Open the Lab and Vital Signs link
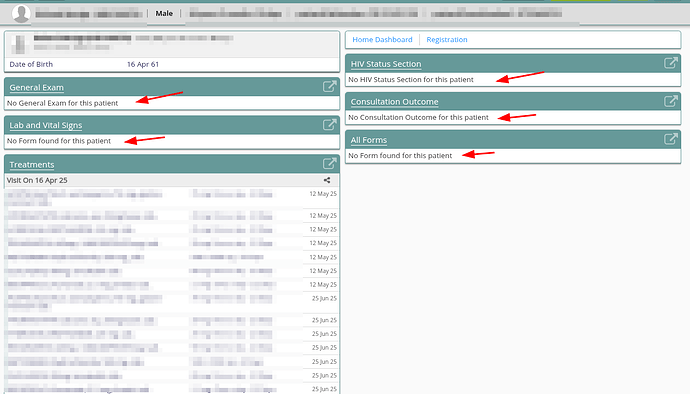The image size is (690, 394). [x=46, y=125]
